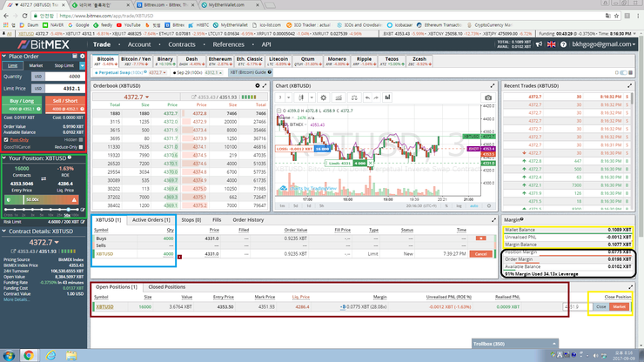The width and height of the screenshot is (644, 362).
Task: Collapse the Place Order panel
Action: pyautogui.click(x=4, y=56)
